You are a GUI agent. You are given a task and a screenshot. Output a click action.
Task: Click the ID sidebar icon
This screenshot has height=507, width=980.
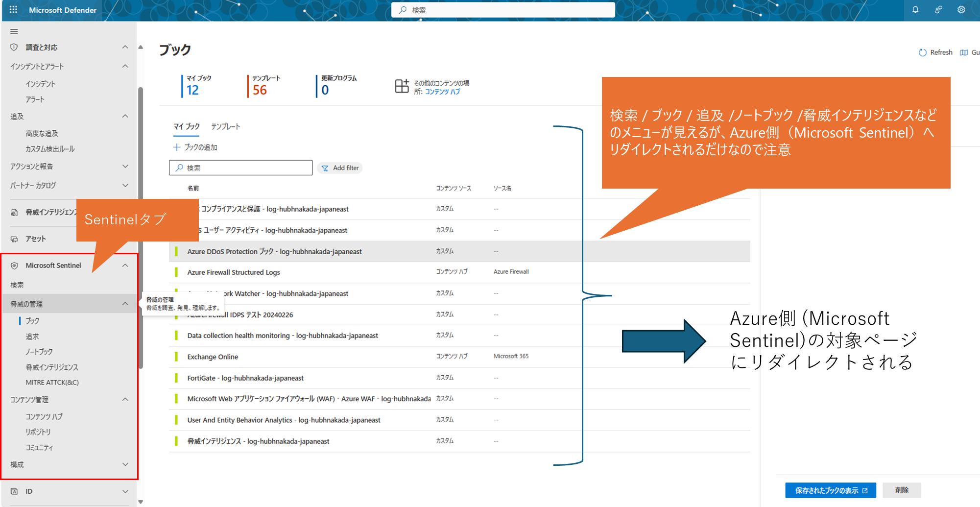pyautogui.click(x=14, y=491)
